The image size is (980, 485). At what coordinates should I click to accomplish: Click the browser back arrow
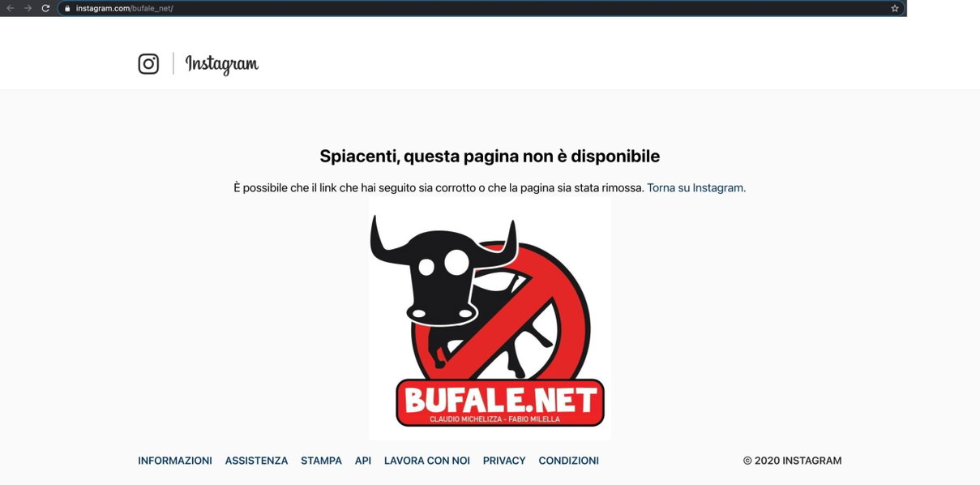click(x=11, y=8)
